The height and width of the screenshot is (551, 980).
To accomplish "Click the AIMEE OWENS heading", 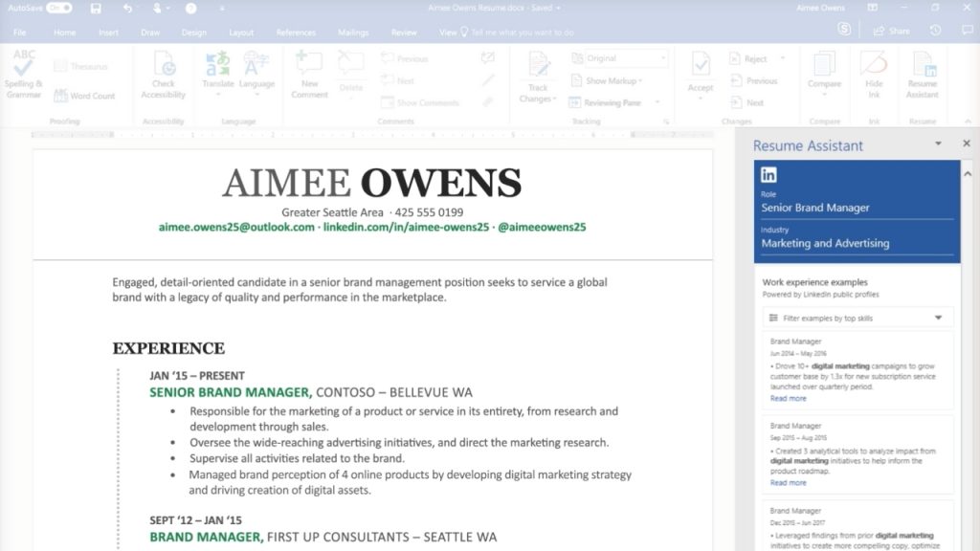I will [x=372, y=183].
